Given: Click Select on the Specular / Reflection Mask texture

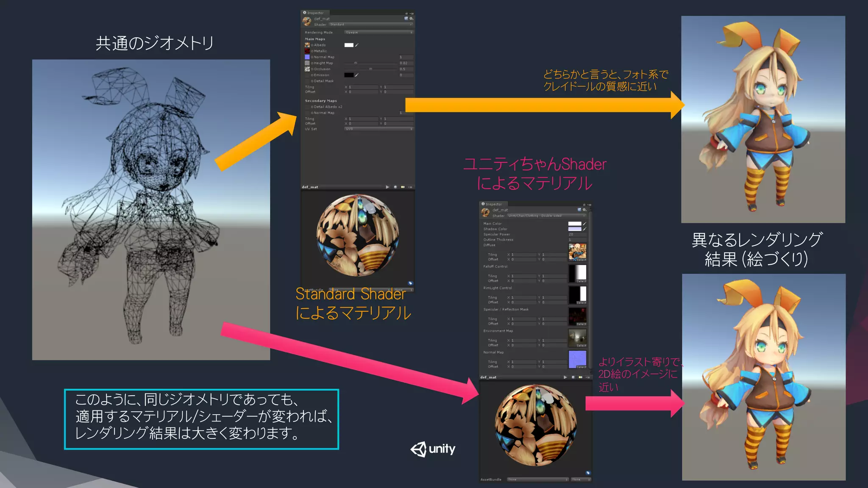Looking at the screenshot, I should click(581, 324).
